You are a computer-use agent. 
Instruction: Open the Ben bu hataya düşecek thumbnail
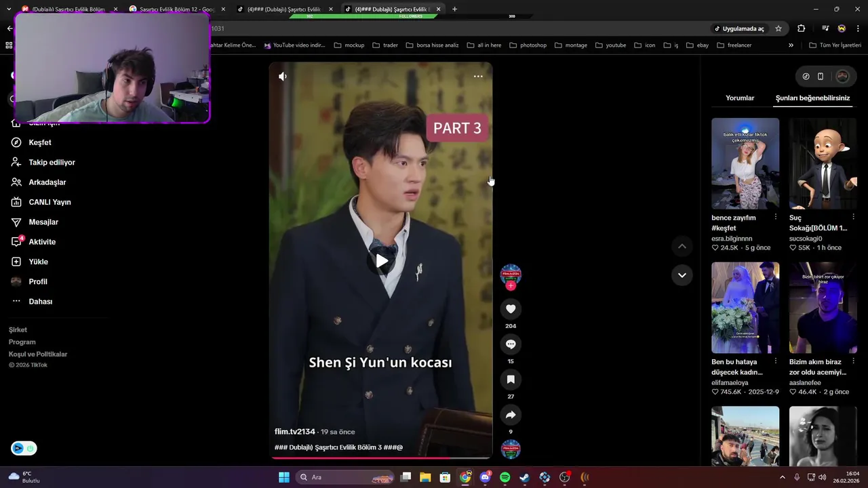745,308
